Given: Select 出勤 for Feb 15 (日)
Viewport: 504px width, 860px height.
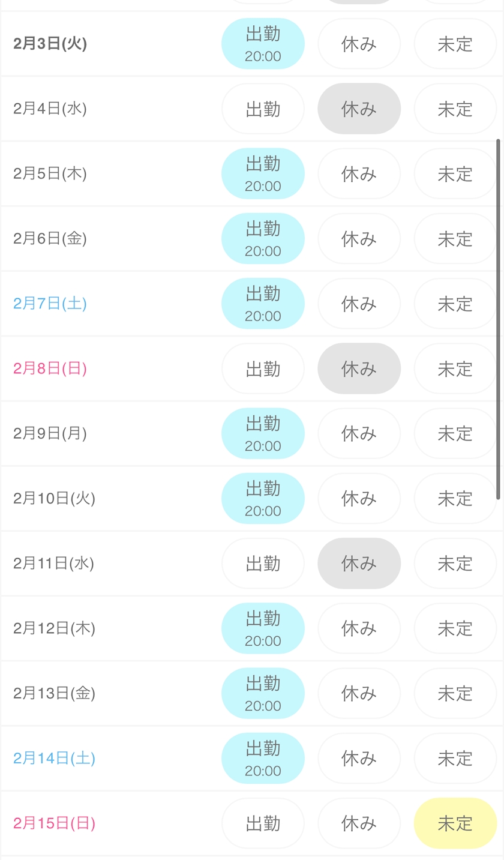Looking at the screenshot, I should (x=263, y=823).
